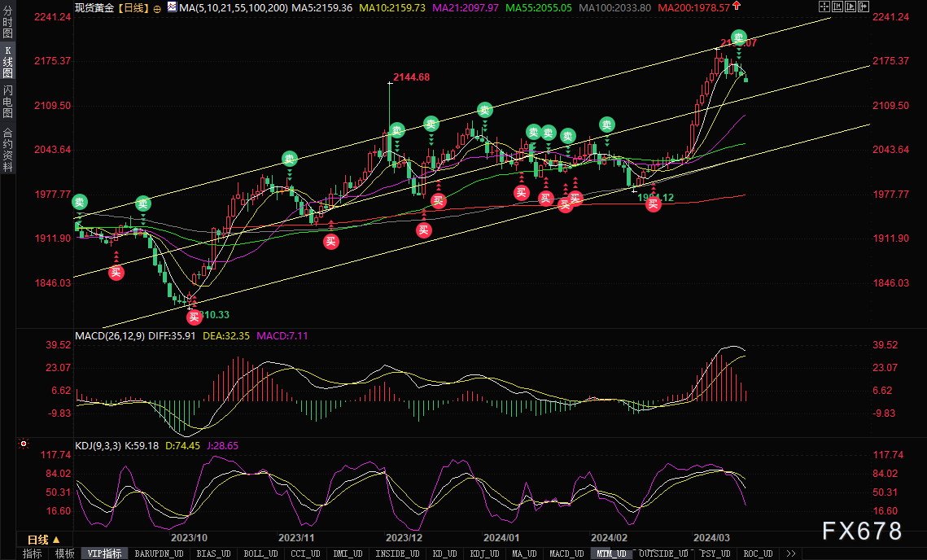Click the export/expand panel arrow icon
Viewport: 927px width, 560px height.
[x=864, y=7]
